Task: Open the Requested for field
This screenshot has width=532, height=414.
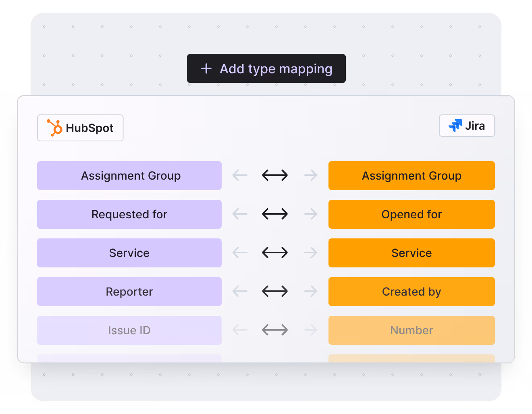Action: tap(129, 214)
